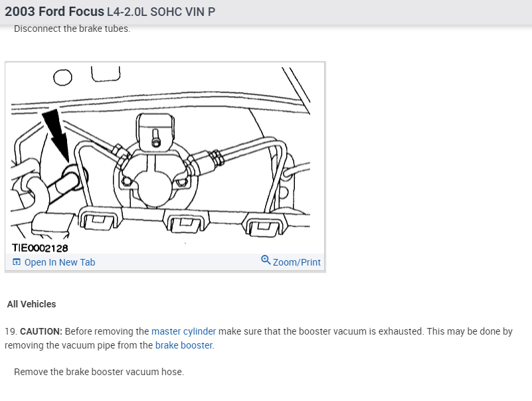Click the oval hole at the diagram's top left
The width and height of the screenshot is (532, 401).
pyautogui.click(x=62, y=78)
